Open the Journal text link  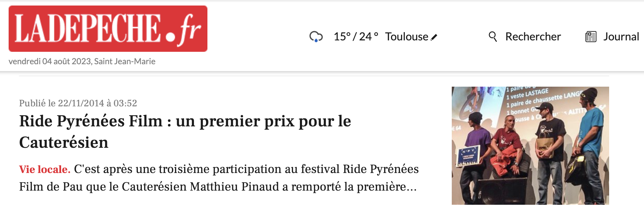(621, 37)
